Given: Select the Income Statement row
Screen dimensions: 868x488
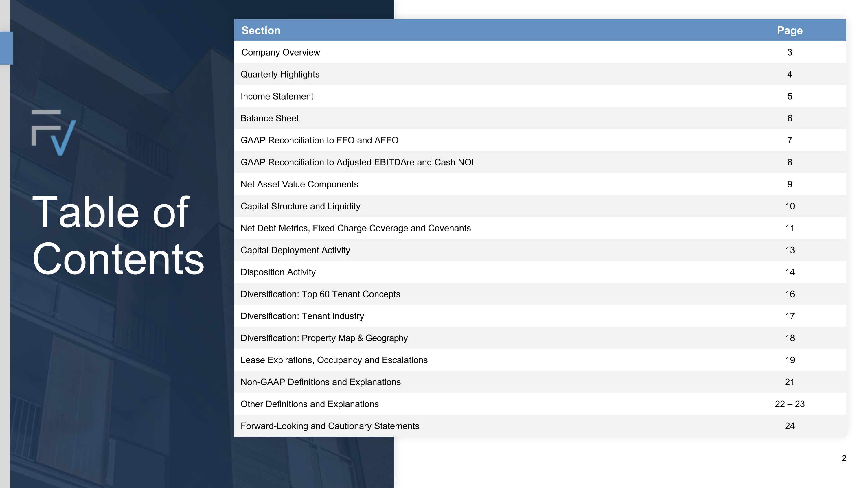Looking at the screenshot, I should tap(277, 97).
